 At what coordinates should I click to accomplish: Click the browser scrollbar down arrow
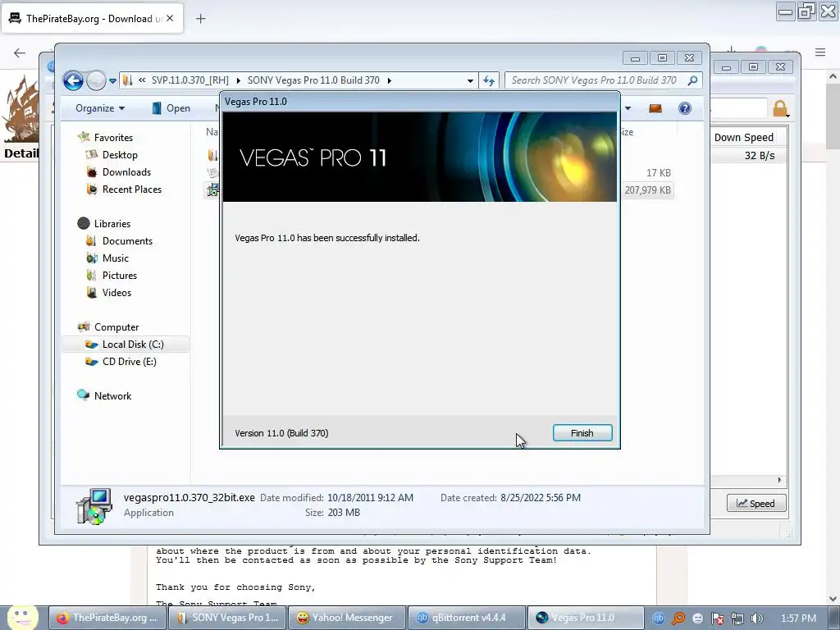pos(833,598)
